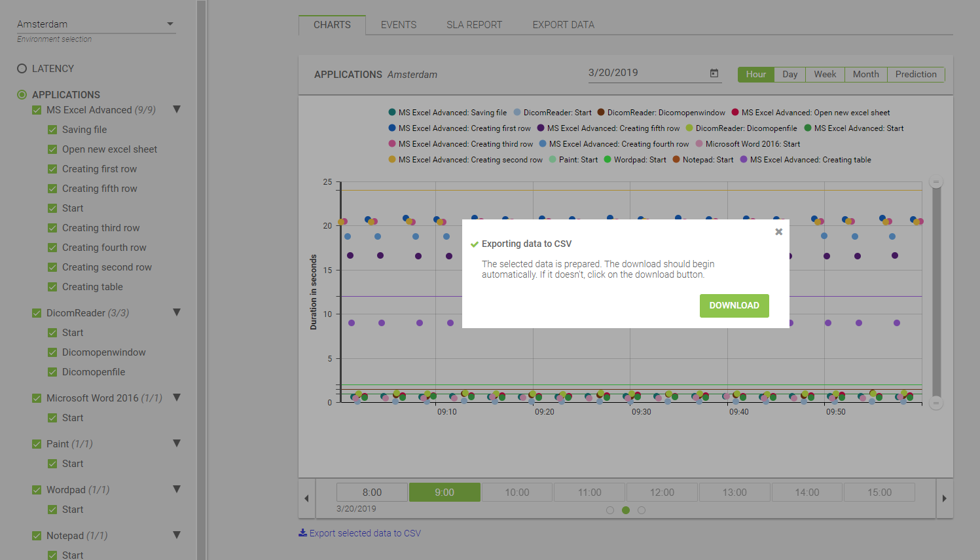Uncheck Dicomopenwindow checkbox
Viewport: 980px width, 560px height.
pyautogui.click(x=52, y=352)
